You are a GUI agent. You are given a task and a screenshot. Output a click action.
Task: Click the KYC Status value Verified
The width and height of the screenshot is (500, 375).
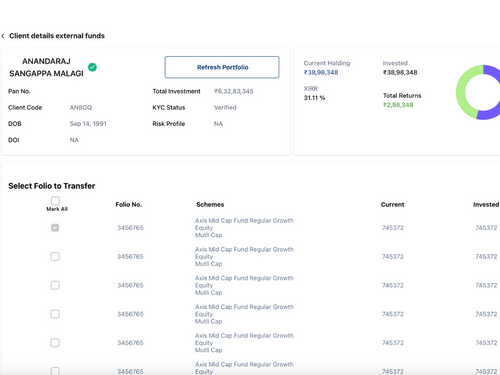[225, 108]
